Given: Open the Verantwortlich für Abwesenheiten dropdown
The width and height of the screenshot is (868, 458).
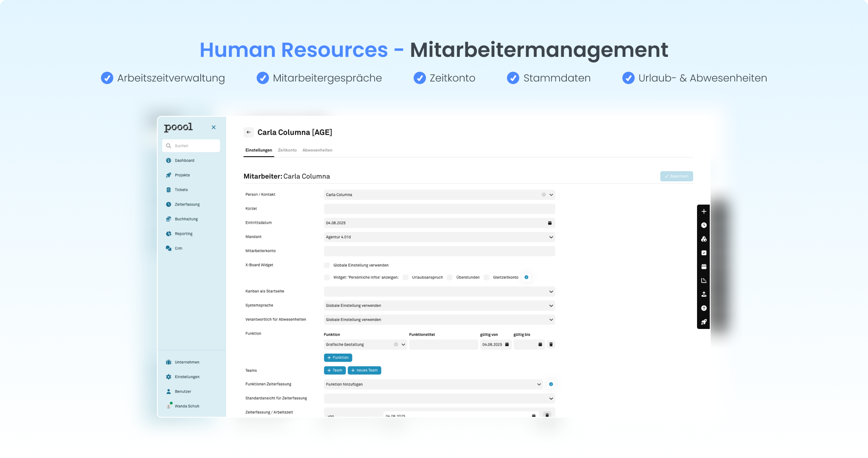Looking at the screenshot, I should pos(439,320).
